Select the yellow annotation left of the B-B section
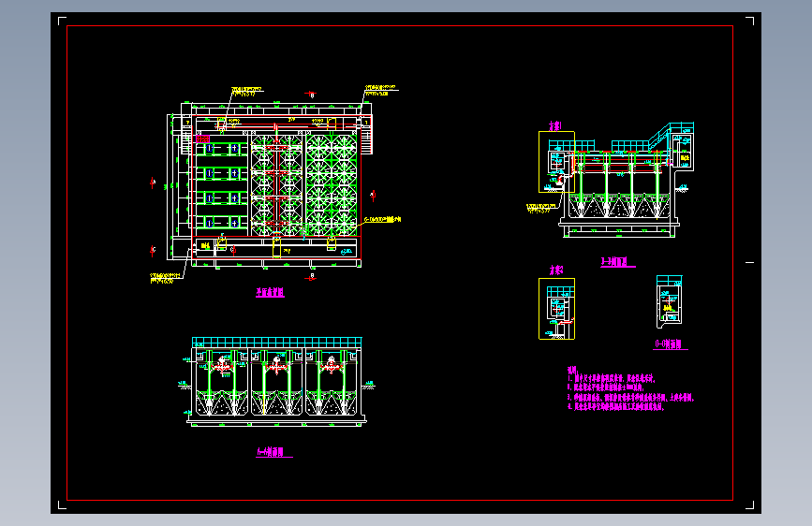This screenshot has height=526, width=812. pyautogui.click(x=541, y=208)
